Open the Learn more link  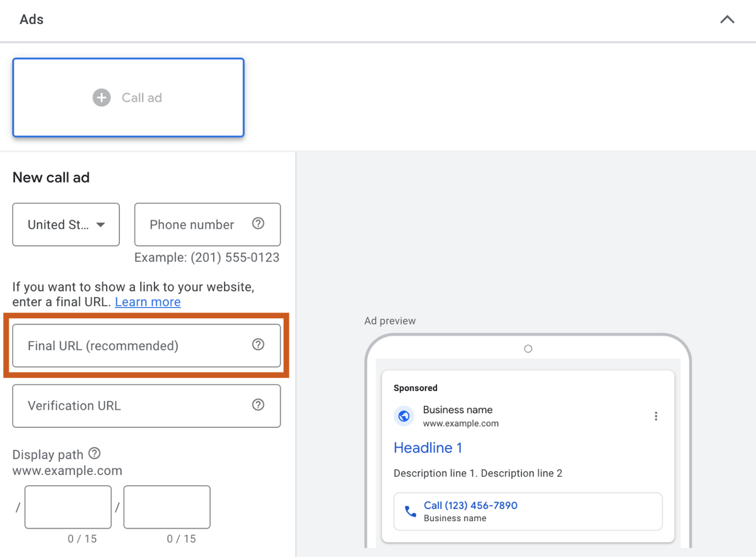coord(148,302)
